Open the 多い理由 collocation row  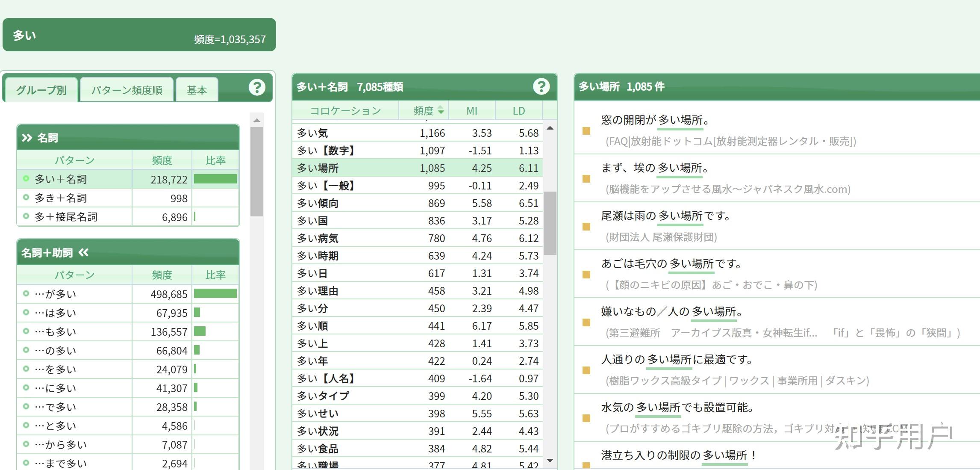pos(418,291)
